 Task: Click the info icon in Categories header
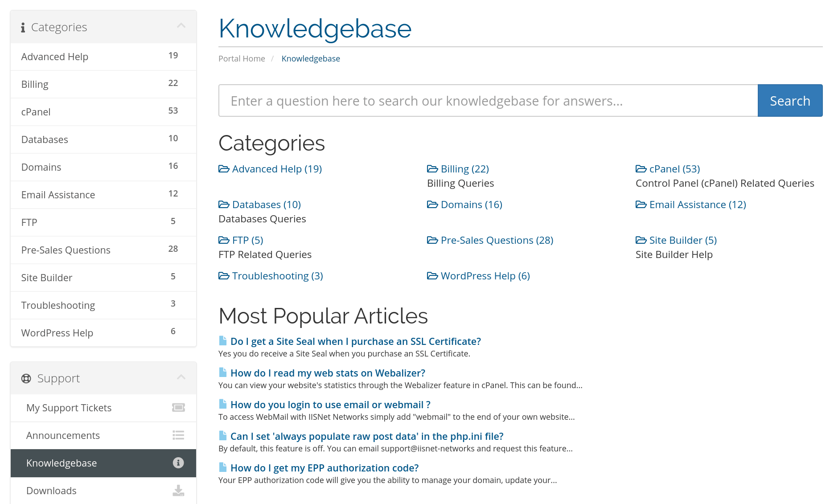[23, 28]
